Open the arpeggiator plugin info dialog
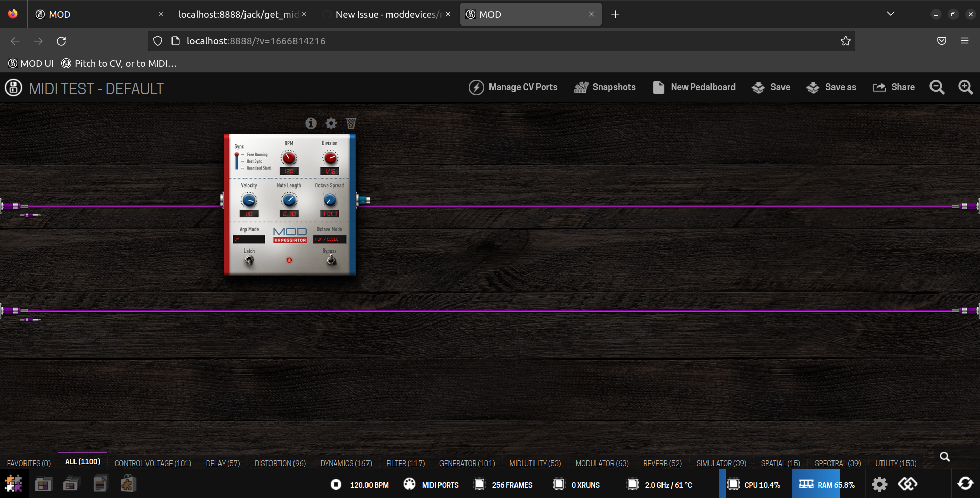This screenshot has height=498, width=980. click(310, 123)
